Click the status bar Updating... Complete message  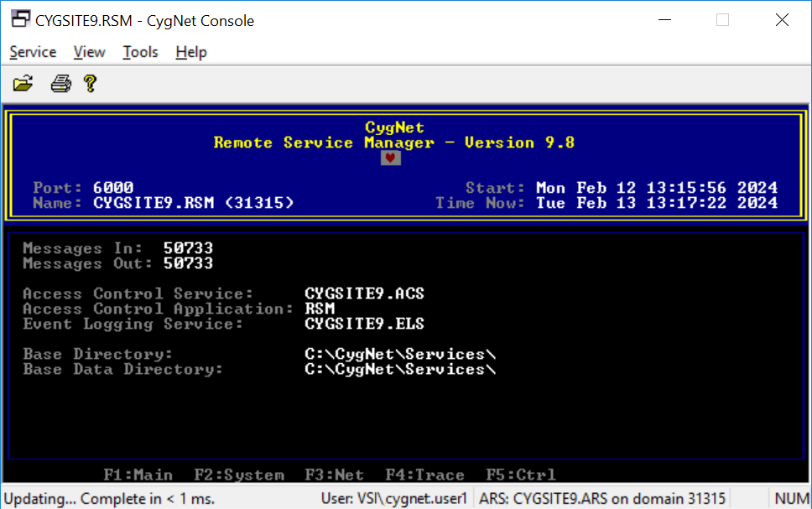click(109, 499)
